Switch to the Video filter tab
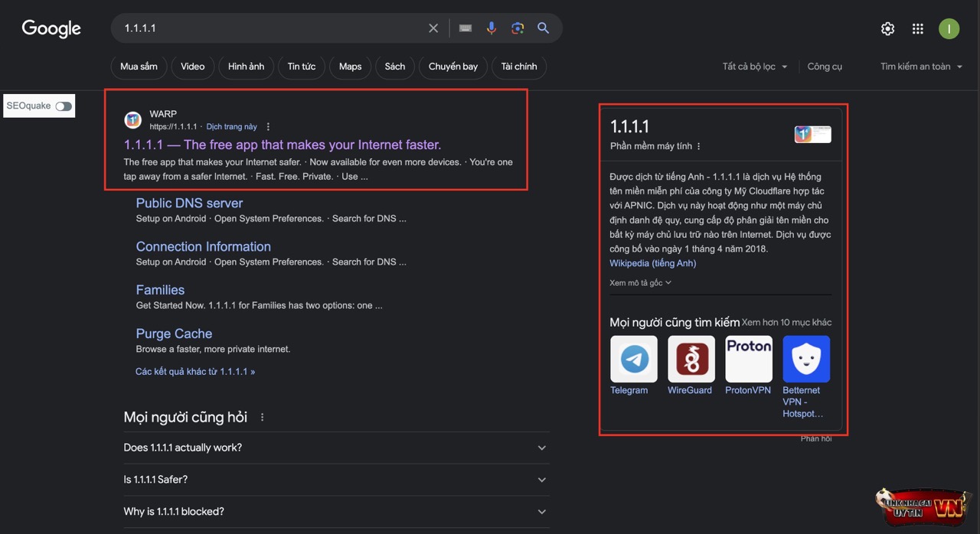Image resolution: width=980 pixels, height=534 pixels. (x=192, y=67)
